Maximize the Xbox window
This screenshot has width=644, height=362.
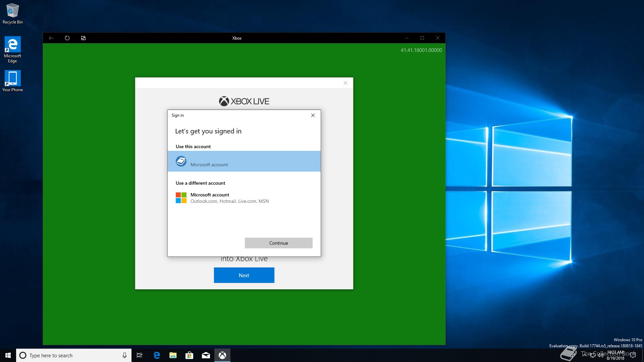point(422,38)
